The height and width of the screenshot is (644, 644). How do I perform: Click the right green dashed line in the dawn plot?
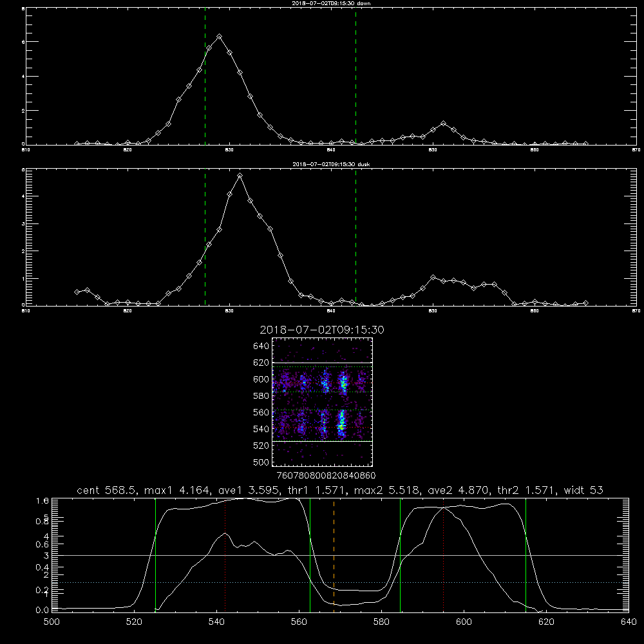pos(355,78)
